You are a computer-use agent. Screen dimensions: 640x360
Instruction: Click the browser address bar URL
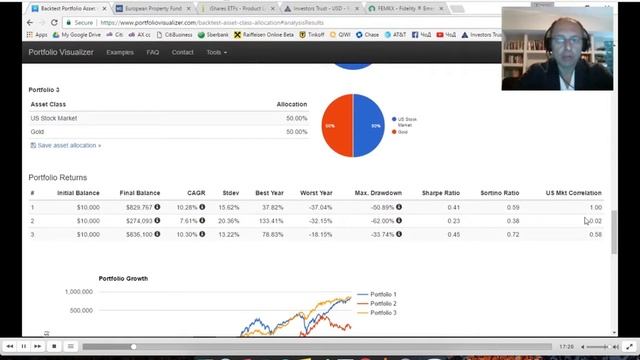pyautogui.click(x=212, y=23)
